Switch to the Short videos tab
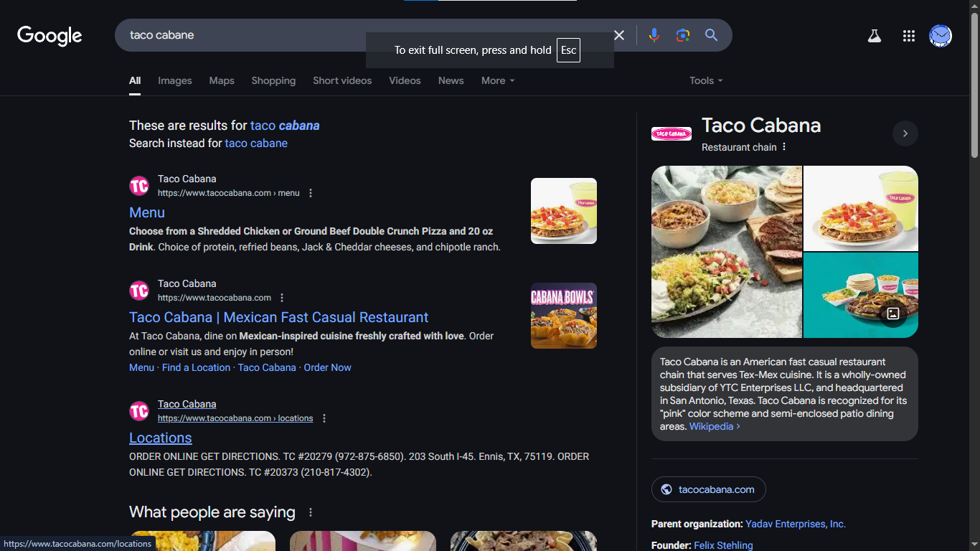This screenshot has width=980, height=551. 342,80
